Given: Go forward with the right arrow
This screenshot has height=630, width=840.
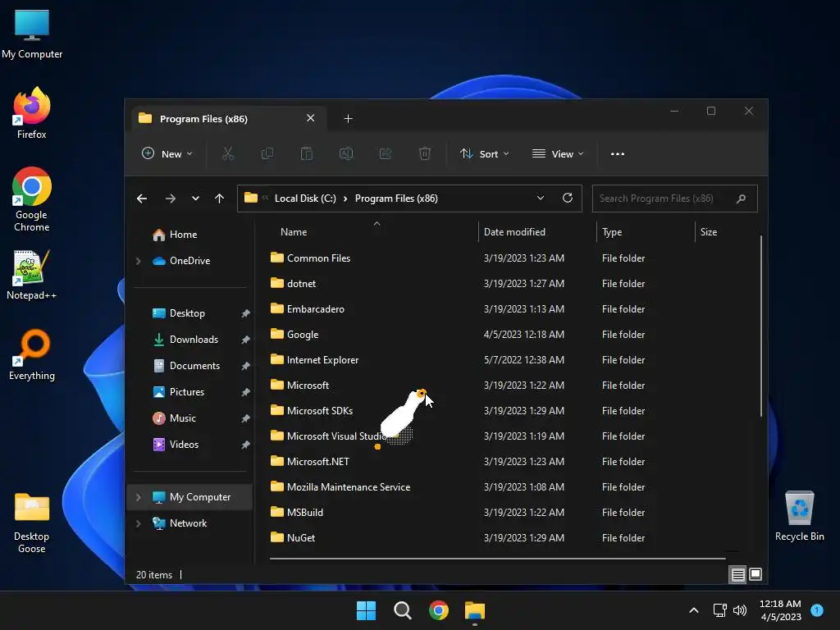Looking at the screenshot, I should [x=171, y=199].
